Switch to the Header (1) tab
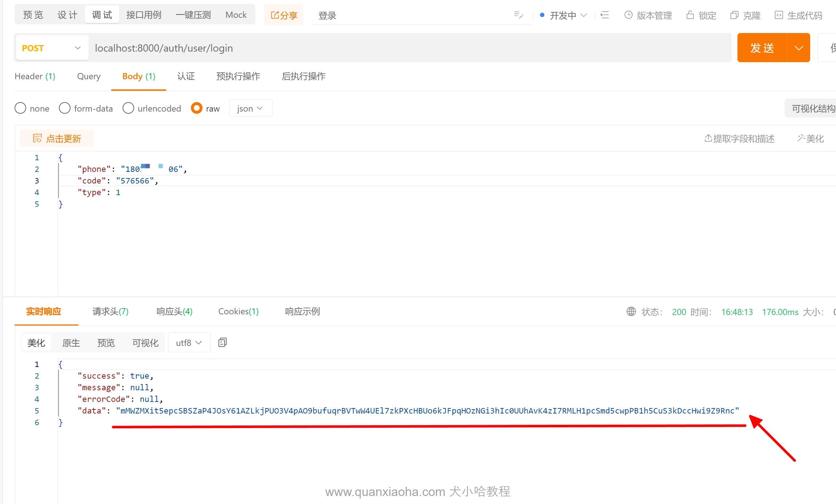 pos(35,76)
